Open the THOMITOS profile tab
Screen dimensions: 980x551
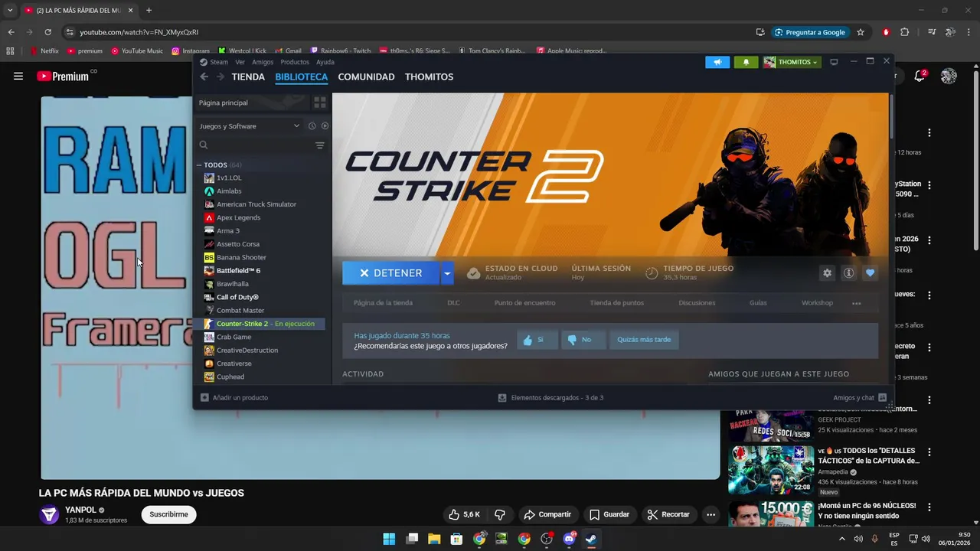click(429, 77)
